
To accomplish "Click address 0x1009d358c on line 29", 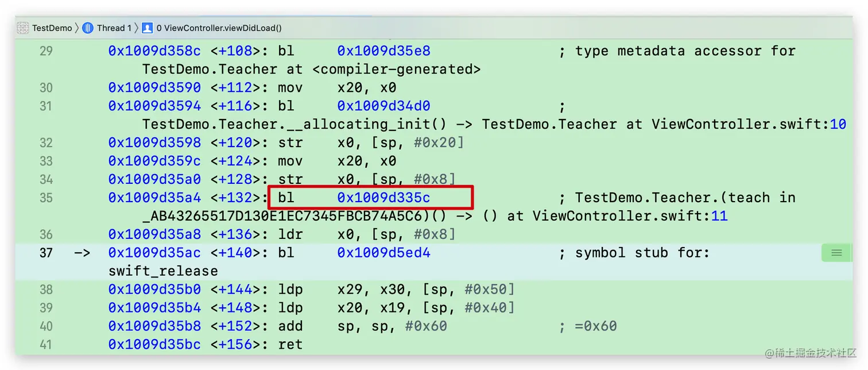I will pos(154,51).
